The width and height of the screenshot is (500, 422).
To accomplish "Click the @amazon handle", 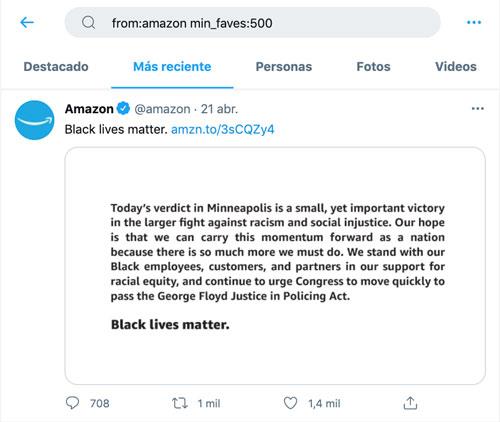I will click(x=162, y=109).
